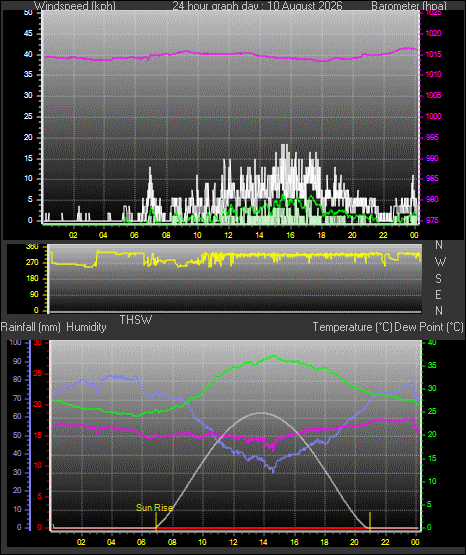Image resolution: width=466 pixels, height=555 pixels.
Task: Click the "12" hour label under the windspeed graph
Action: coord(228,235)
